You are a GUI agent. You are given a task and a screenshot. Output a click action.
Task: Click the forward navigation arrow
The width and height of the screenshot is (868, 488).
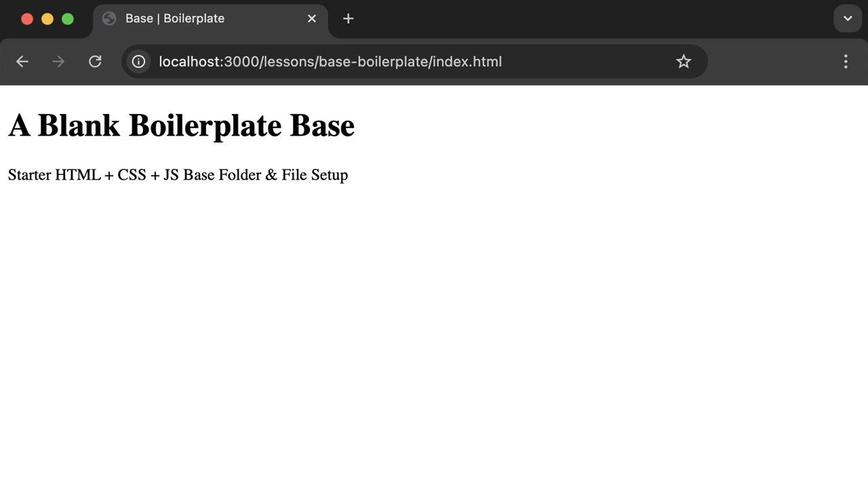tap(58, 61)
